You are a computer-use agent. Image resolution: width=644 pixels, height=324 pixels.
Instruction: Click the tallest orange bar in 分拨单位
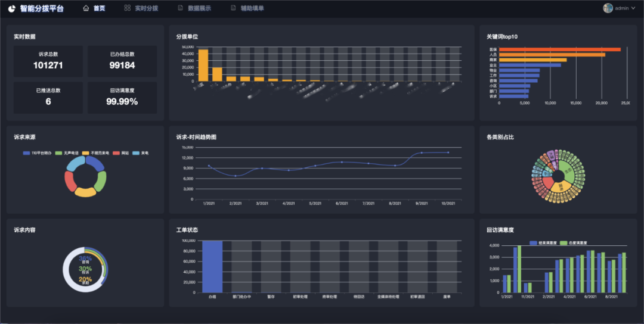203,65
